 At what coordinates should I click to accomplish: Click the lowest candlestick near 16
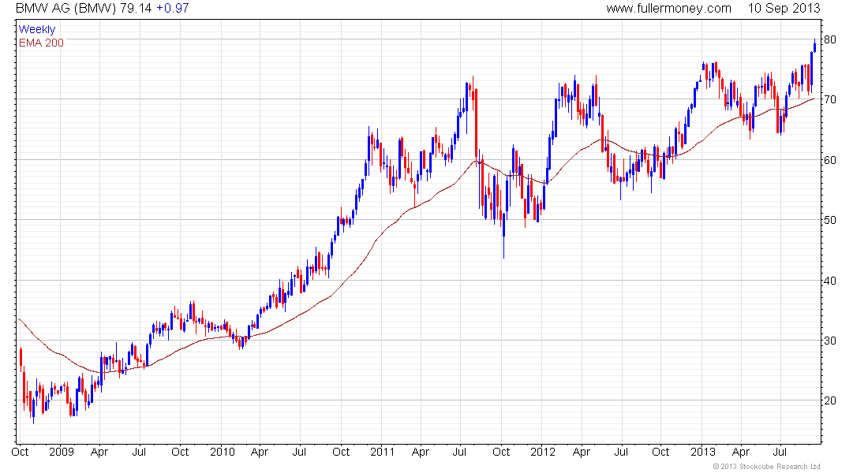coord(33,410)
